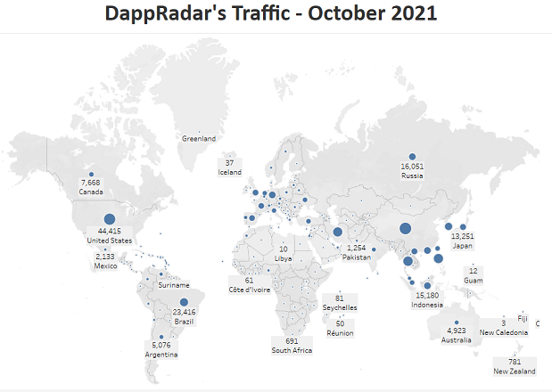This screenshot has width=552, height=392.
Task: Select the Canada data point circle
Action: click(x=91, y=175)
